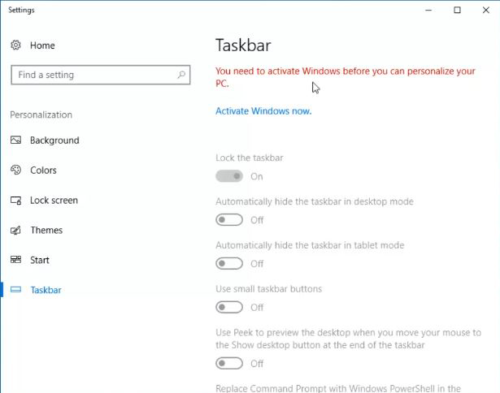Click the Colors palette icon
500x393 pixels.
coord(16,170)
